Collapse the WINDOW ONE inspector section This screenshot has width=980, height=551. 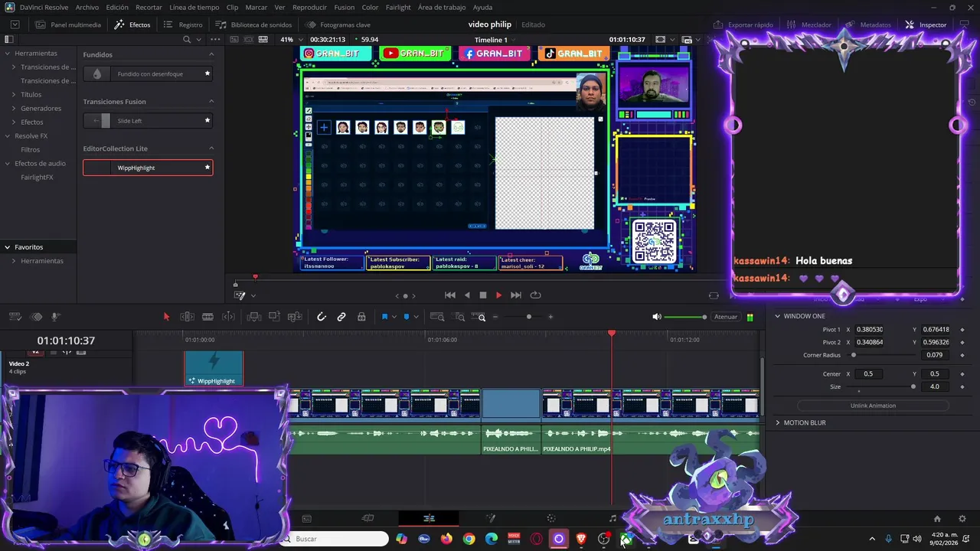(777, 316)
